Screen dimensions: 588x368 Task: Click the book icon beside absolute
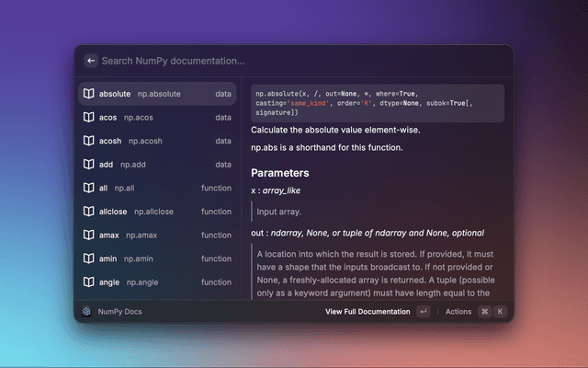coord(88,94)
